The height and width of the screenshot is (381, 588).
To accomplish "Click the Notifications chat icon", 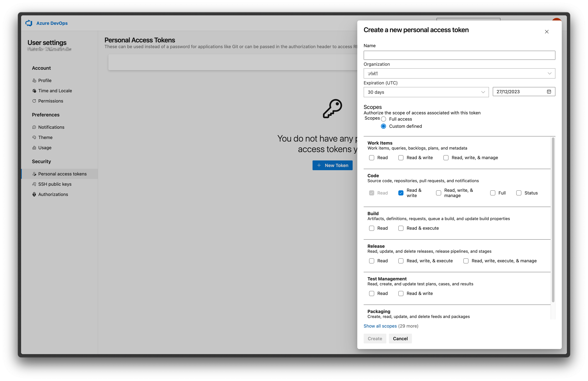I will (34, 127).
